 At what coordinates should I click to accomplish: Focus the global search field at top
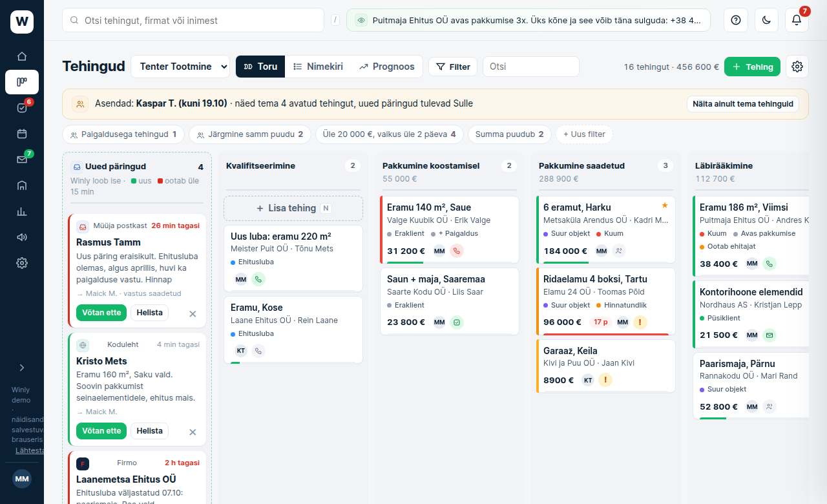pyautogui.click(x=193, y=20)
